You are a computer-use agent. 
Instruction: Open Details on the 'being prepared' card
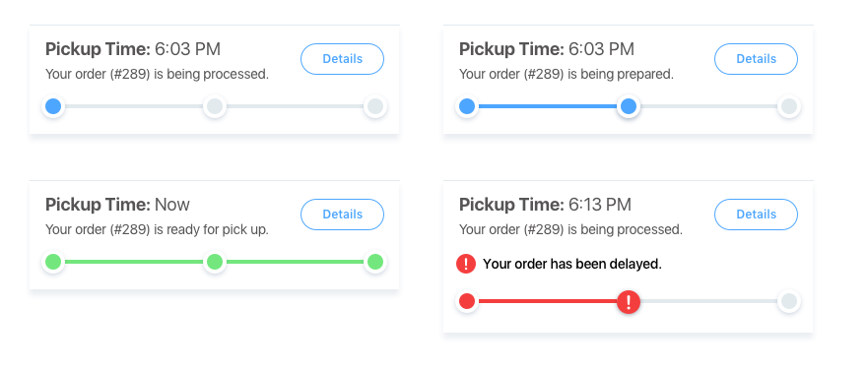pos(757,59)
